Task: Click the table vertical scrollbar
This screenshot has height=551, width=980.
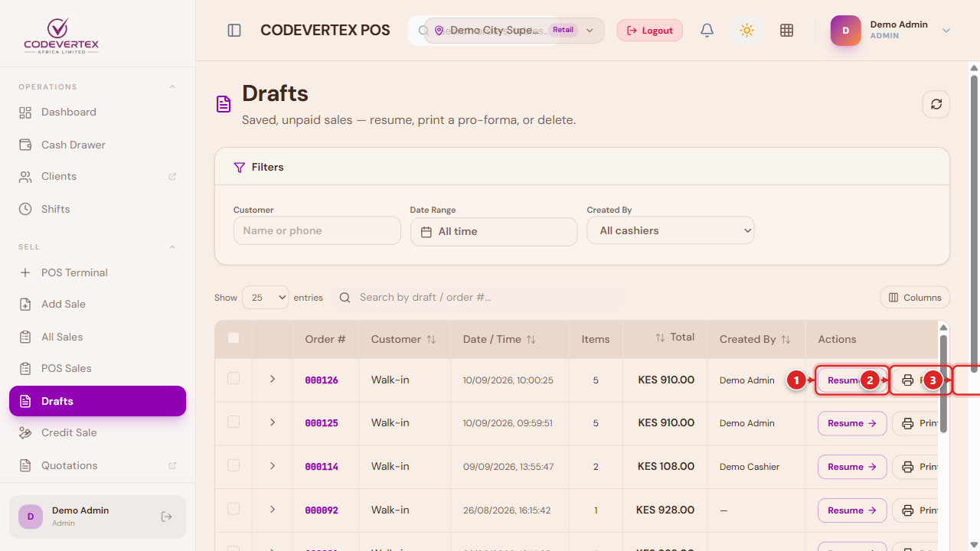Action: coord(944,383)
